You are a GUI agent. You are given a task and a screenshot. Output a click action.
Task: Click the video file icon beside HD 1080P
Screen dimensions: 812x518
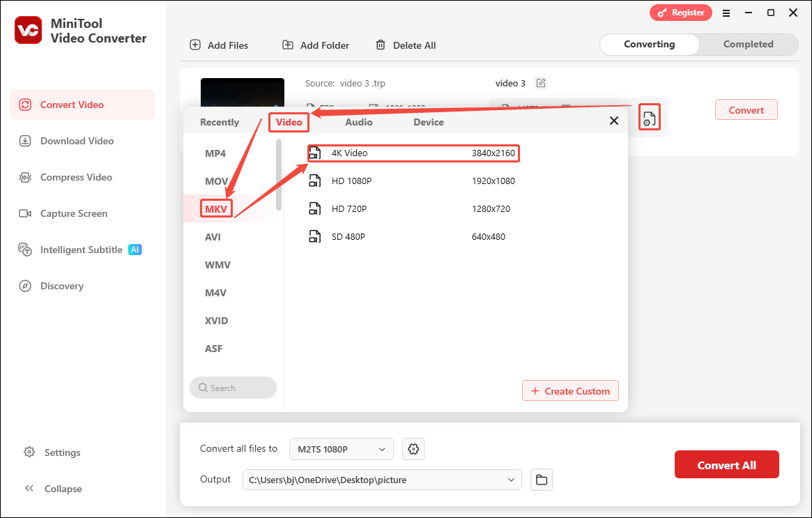click(315, 181)
